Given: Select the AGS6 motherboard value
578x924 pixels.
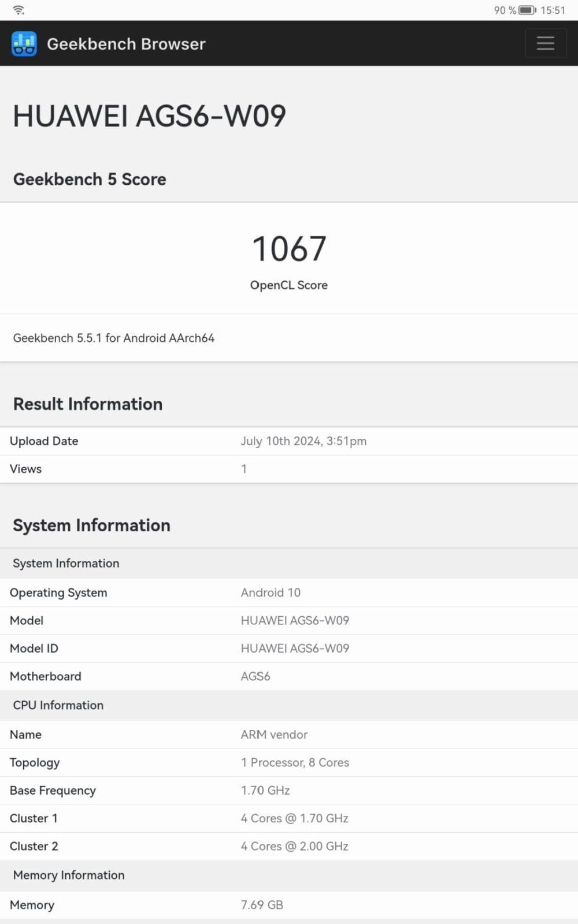Looking at the screenshot, I should (x=255, y=676).
